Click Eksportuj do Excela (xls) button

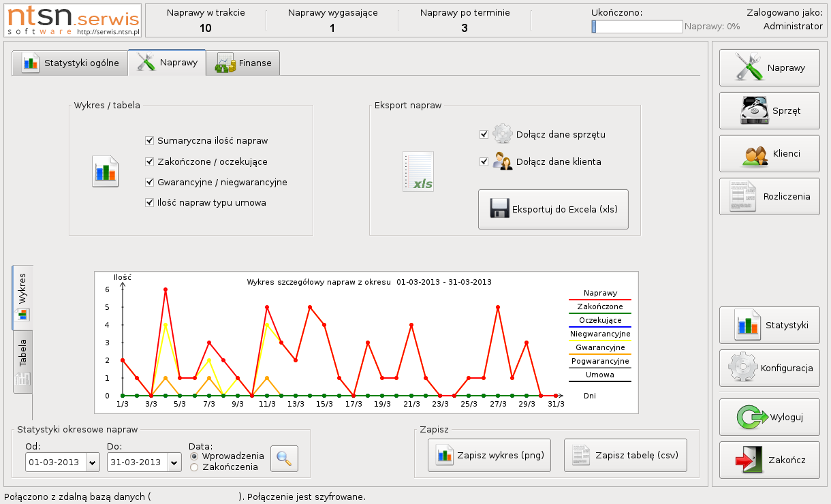(x=553, y=209)
